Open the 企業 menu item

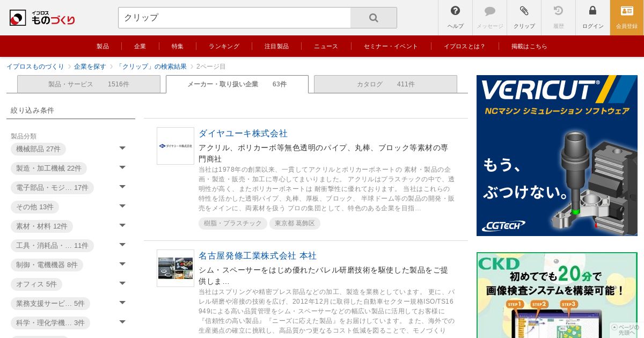click(x=140, y=46)
